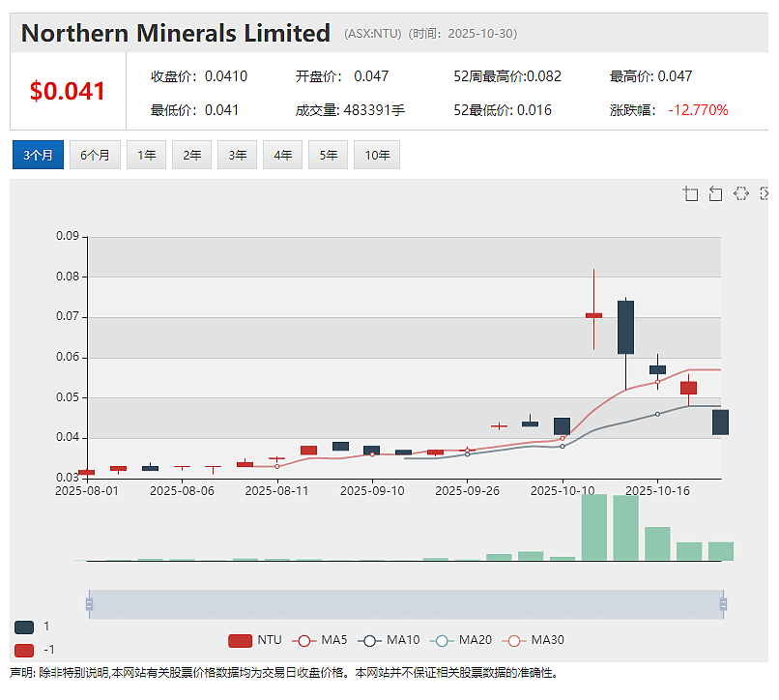Click the left data zoom slider handle
This screenshot has width=779, height=700.
tap(90, 604)
